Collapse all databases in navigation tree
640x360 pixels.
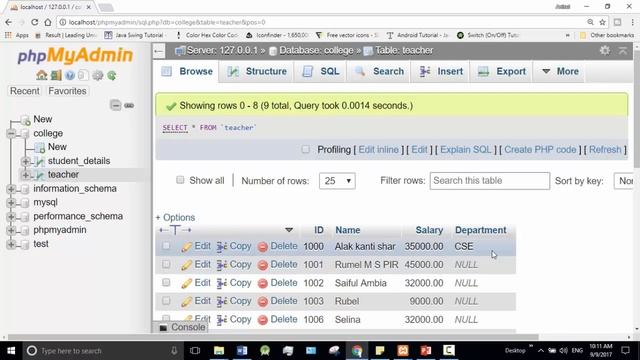(x=116, y=105)
